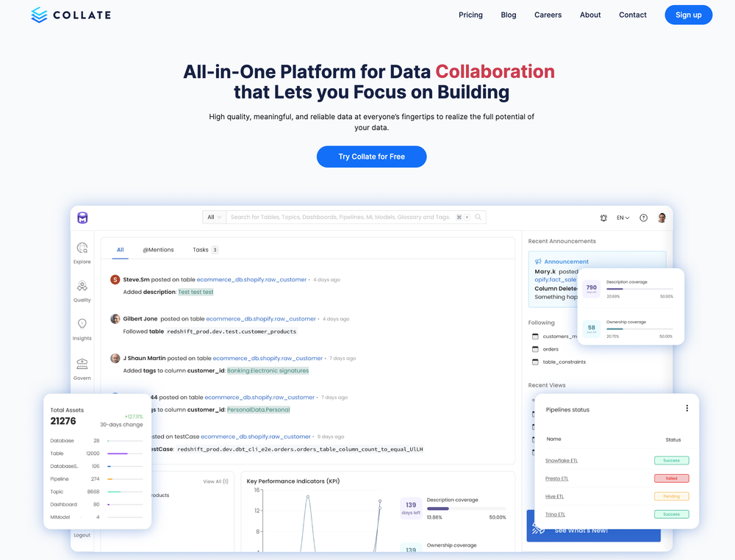Open Quality in the sidebar
This screenshot has height=560, width=735.
pyautogui.click(x=82, y=291)
